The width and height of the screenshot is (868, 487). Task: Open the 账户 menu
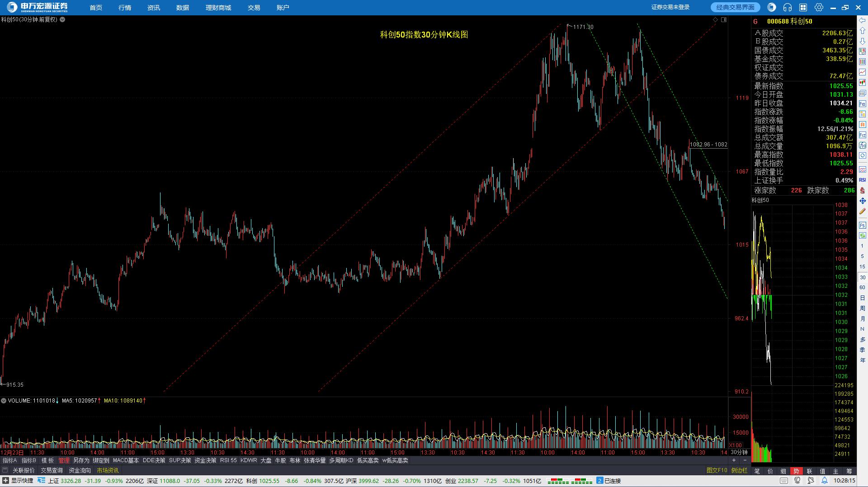283,8
